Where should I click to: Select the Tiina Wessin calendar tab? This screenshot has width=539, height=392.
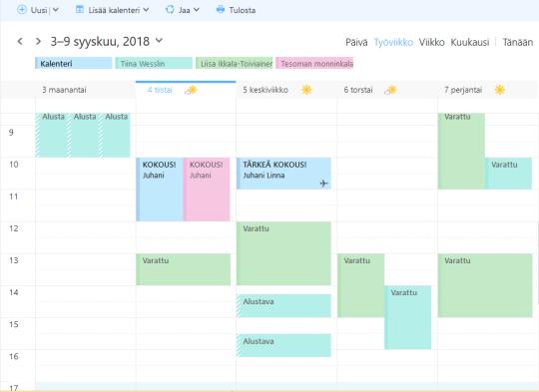(x=154, y=63)
